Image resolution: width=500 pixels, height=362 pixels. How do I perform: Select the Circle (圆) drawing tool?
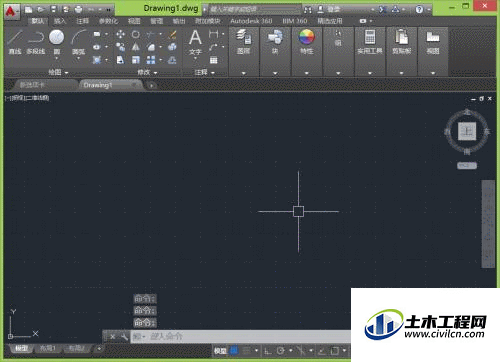(57, 42)
